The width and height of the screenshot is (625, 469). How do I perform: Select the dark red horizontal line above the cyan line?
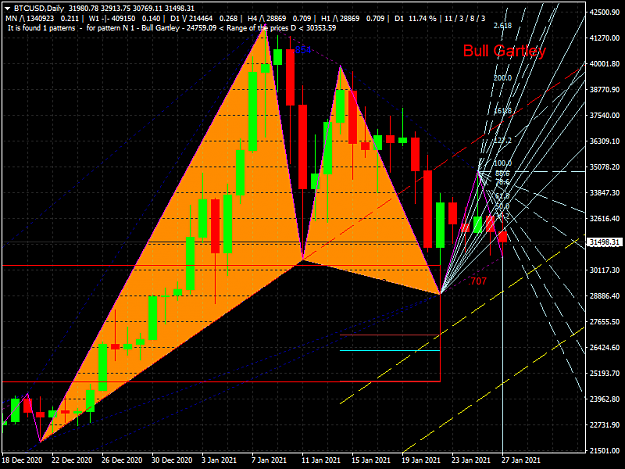point(390,335)
